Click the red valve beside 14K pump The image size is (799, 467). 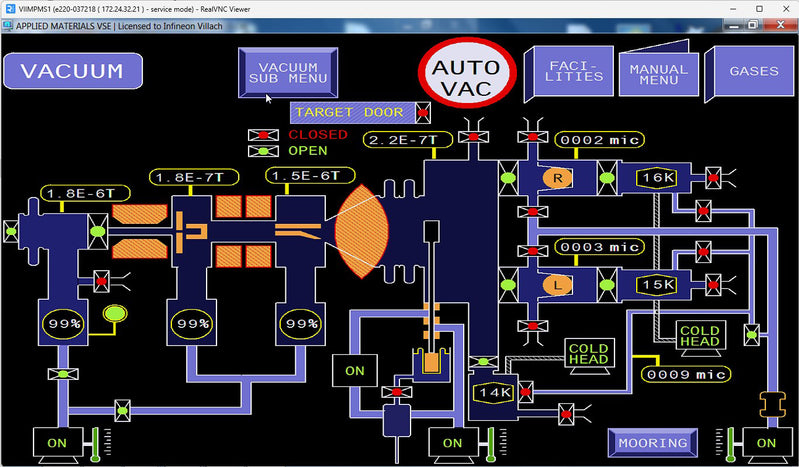coord(525,392)
